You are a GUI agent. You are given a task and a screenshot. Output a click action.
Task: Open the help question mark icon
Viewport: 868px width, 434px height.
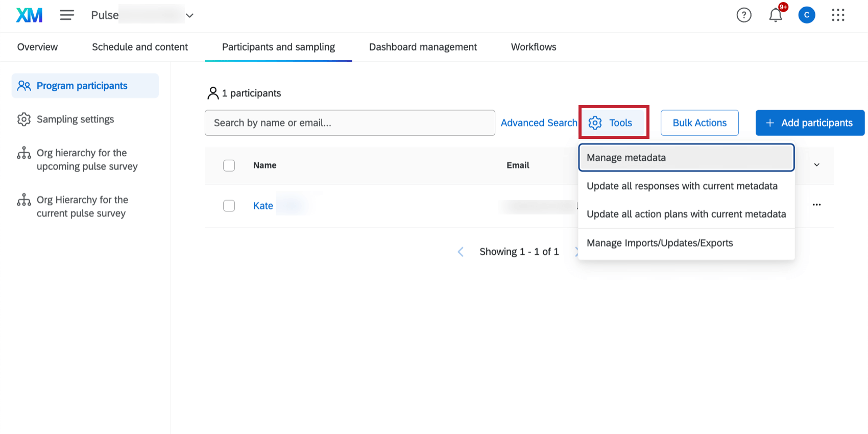(x=744, y=15)
